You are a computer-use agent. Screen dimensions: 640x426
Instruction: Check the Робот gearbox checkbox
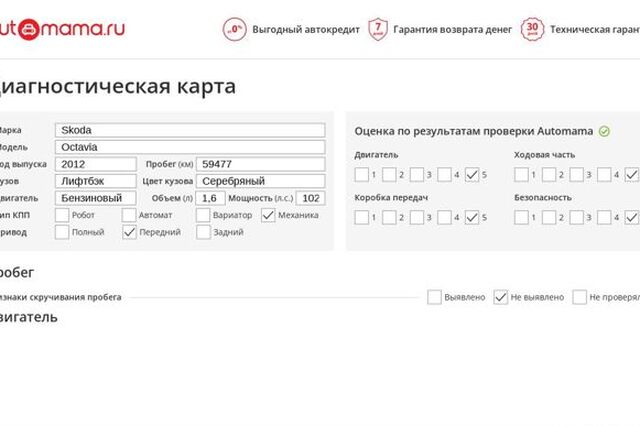tap(62, 215)
